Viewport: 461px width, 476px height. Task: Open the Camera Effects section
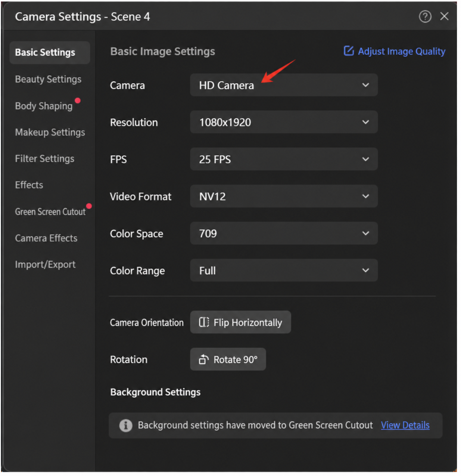click(x=46, y=238)
